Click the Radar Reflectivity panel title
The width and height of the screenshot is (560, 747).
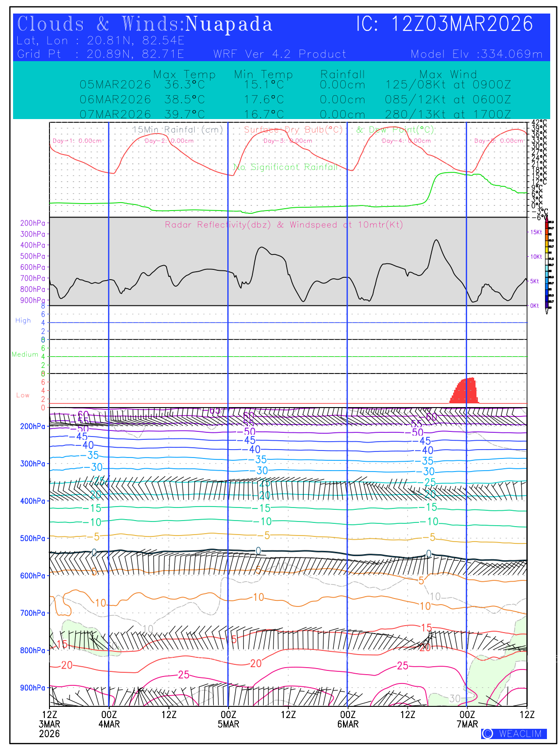coord(284,225)
